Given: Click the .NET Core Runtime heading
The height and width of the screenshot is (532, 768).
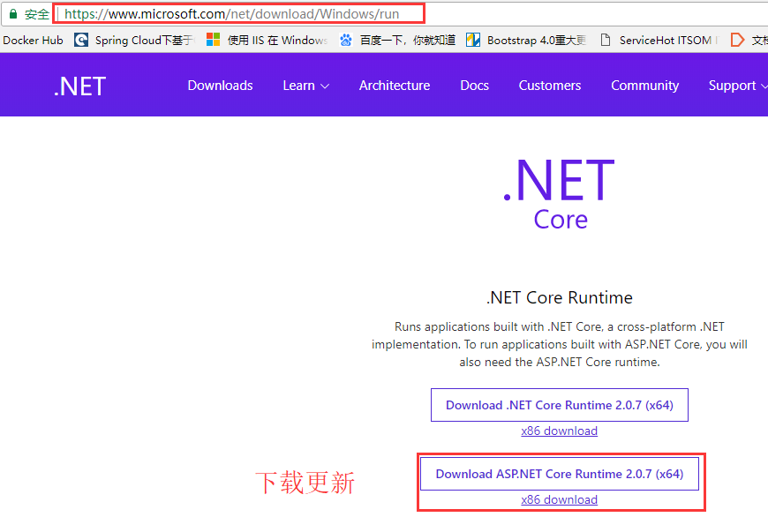Looking at the screenshot, I should click(x=559, y=297).
